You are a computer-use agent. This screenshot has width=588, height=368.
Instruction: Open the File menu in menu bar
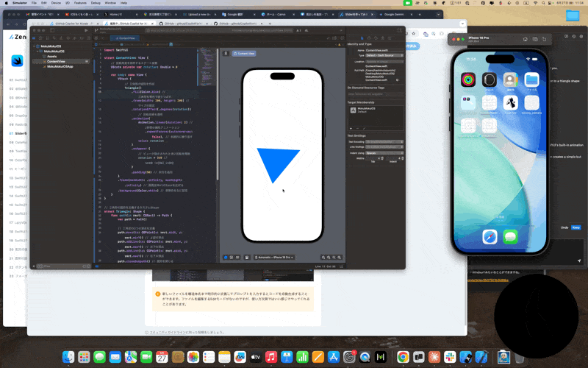point(34,3)
